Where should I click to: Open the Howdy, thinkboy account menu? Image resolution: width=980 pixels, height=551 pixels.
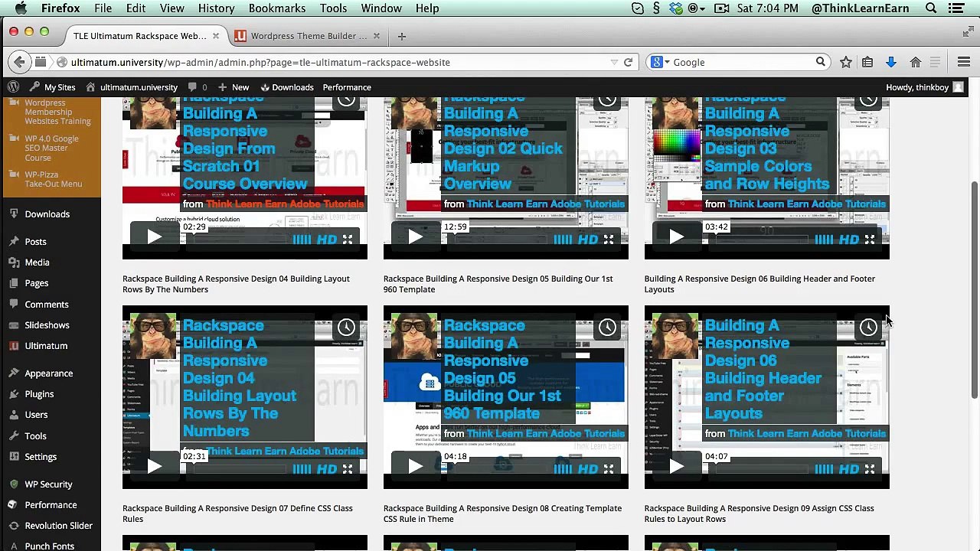(924, 87)
